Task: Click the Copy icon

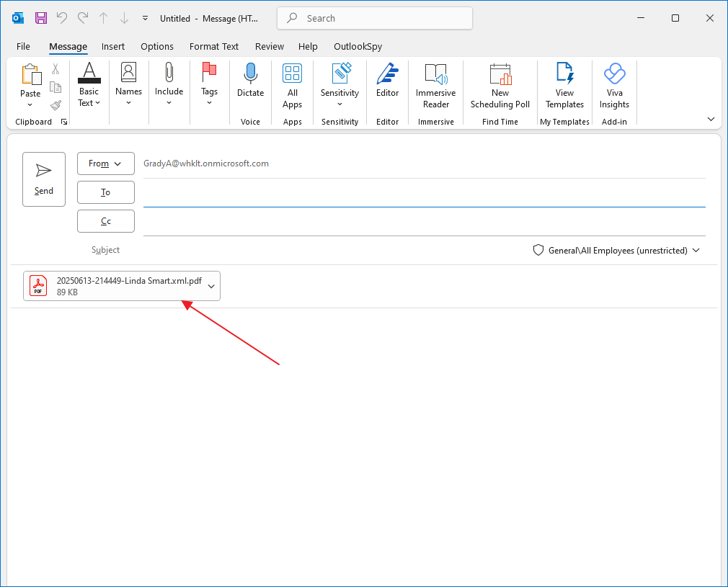Action: [x=56, y=87]
